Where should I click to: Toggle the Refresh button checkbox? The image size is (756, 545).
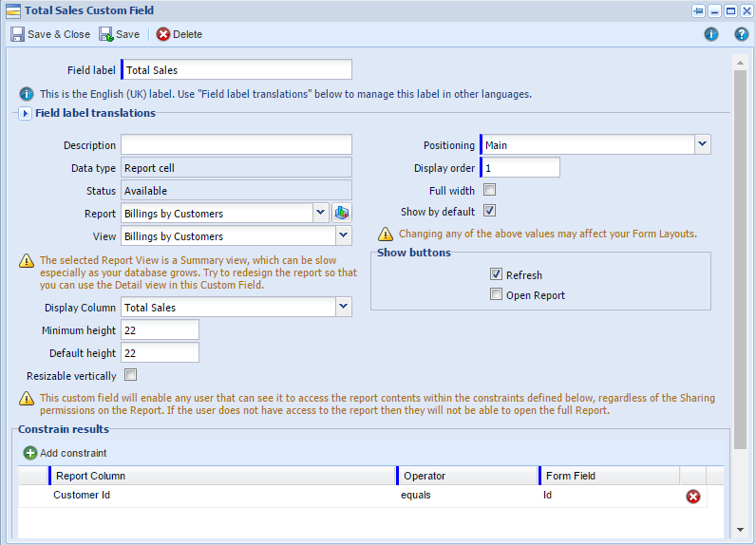pos(496,274)
